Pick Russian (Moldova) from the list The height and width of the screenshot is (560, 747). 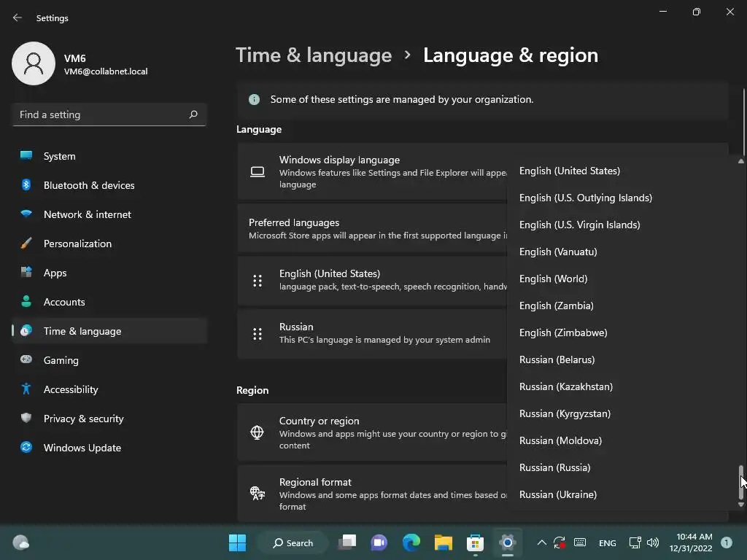623,440
